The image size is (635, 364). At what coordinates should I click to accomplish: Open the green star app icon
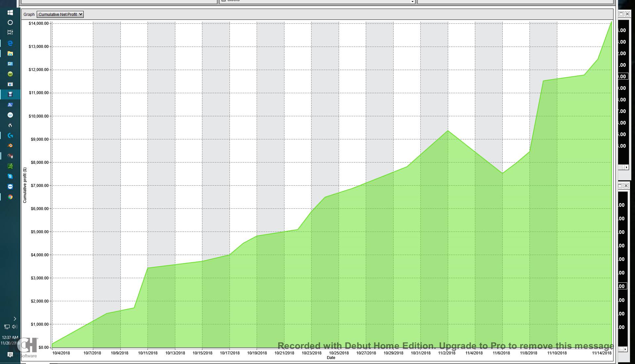coord(10,166)
